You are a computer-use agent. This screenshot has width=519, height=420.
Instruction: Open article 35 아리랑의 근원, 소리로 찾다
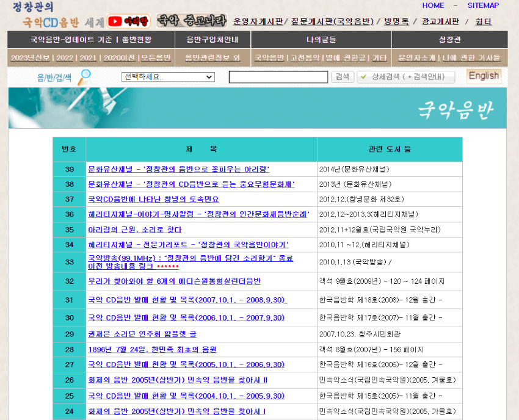[x=134, y=230]
